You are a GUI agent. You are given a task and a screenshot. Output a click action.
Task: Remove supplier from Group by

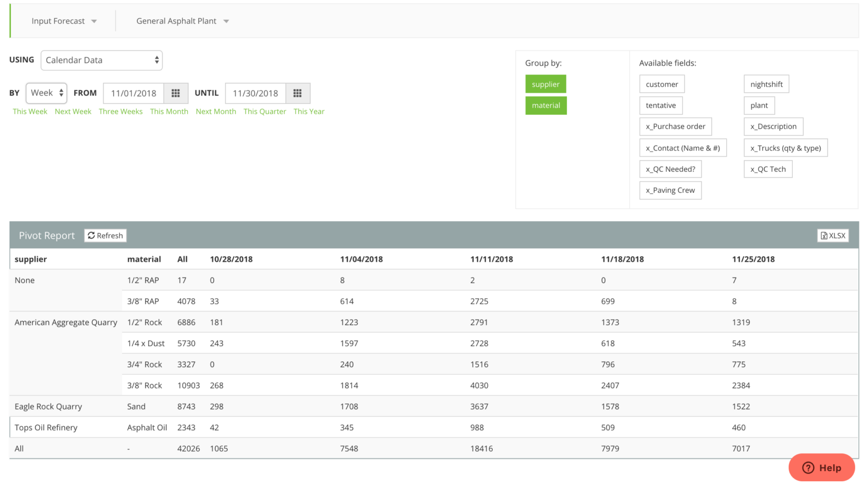point(545,84)
